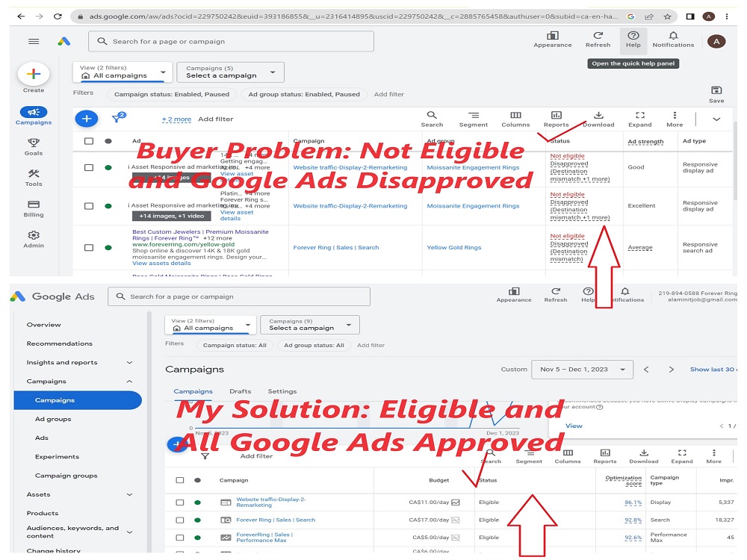The height and width of the screenshot is (560, 747).
Task: Open Select a campaign dropdown (Campaigns 5)
Action: [x=231, y=72]
